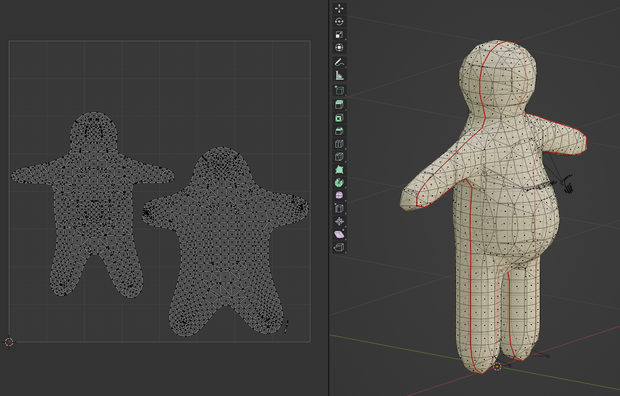The image size is (620, 396).
Task: Select the Rip Region tool
Action: (339, 248)
